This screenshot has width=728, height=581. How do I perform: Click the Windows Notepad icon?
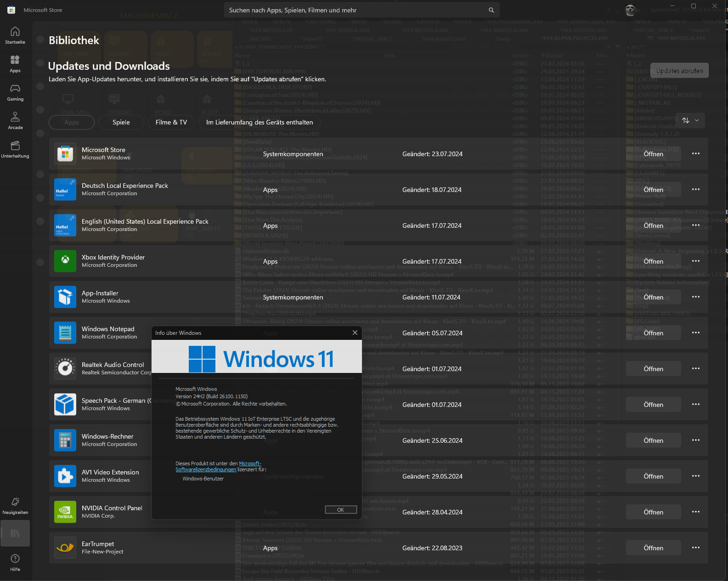65,333
